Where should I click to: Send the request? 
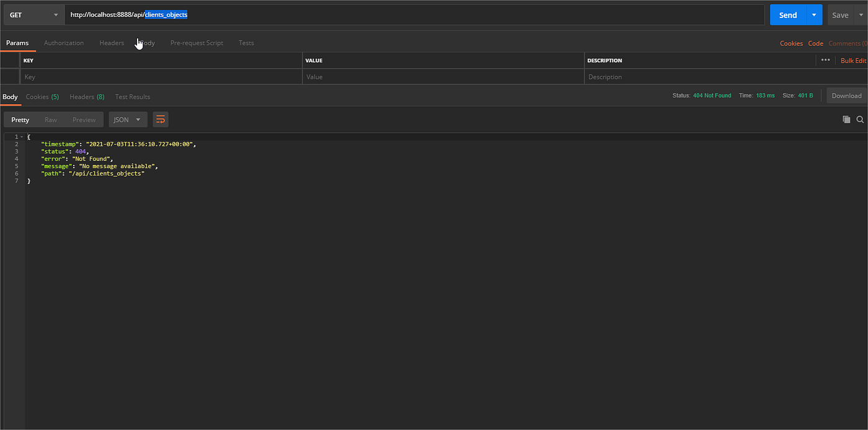(x=787, y=14)
